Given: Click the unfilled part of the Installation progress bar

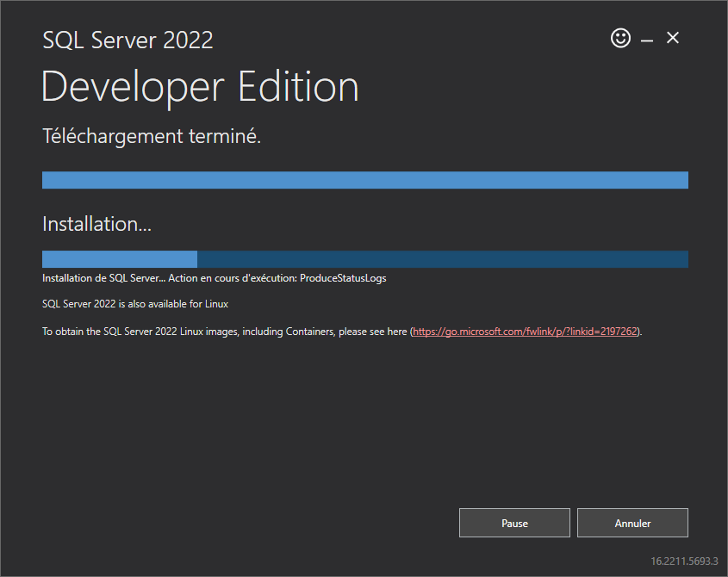Looking at the screenshot, I should pos(443,259).
